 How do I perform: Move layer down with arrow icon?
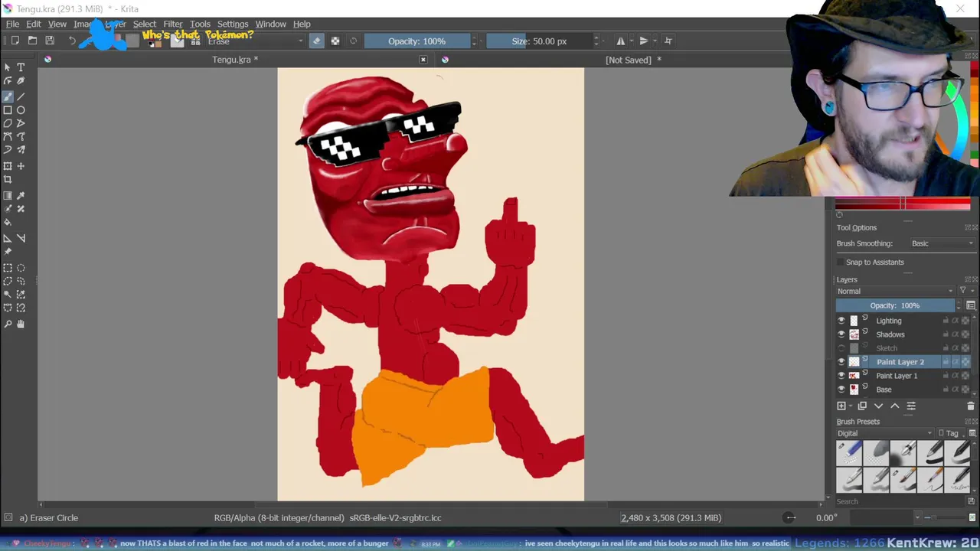click(878, 406)
